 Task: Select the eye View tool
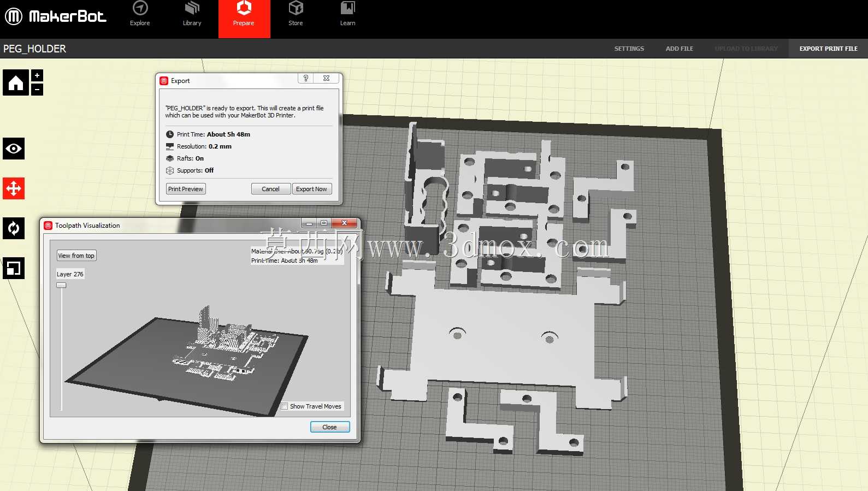pyautogui.click(x=14, y=149)
